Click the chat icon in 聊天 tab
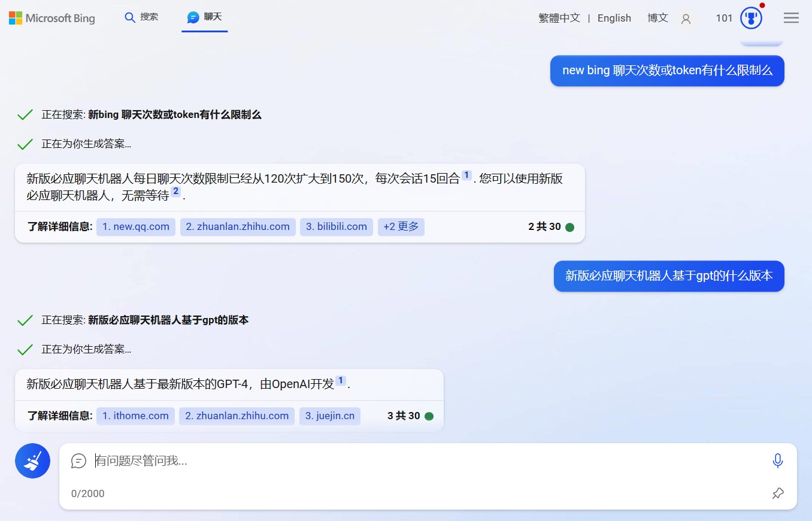The width and height of the screenshot is (812, 521). tap(193, 17)
